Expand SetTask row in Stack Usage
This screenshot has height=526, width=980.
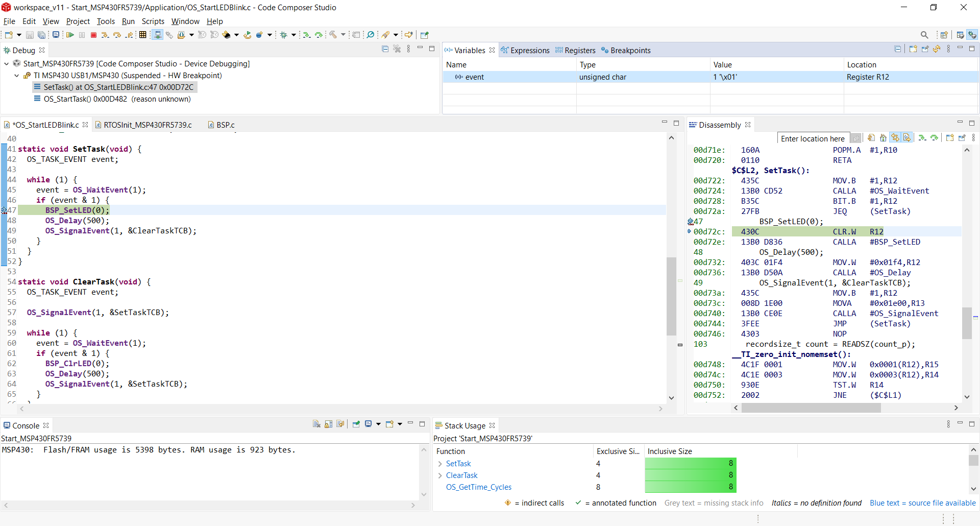point(440,464)
